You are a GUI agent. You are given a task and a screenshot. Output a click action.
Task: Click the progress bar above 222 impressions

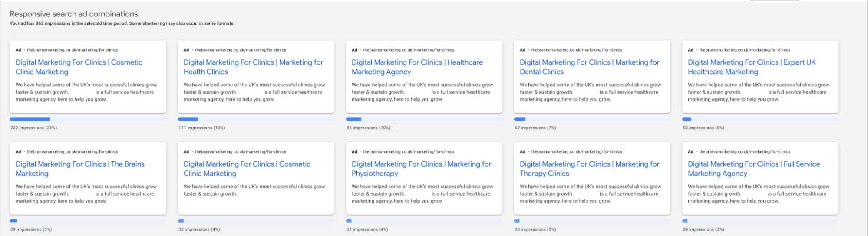[88, 119]
